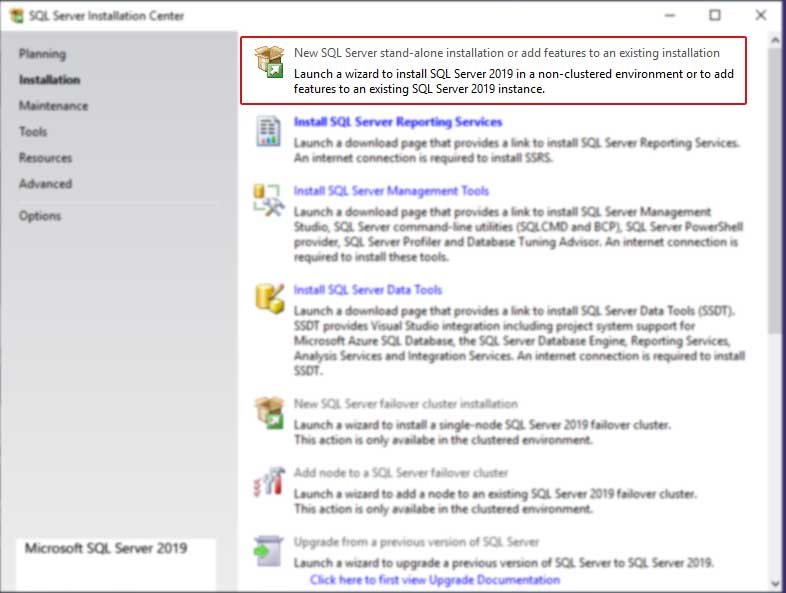
Task: Open the Options page
Action: pos(40,216)
